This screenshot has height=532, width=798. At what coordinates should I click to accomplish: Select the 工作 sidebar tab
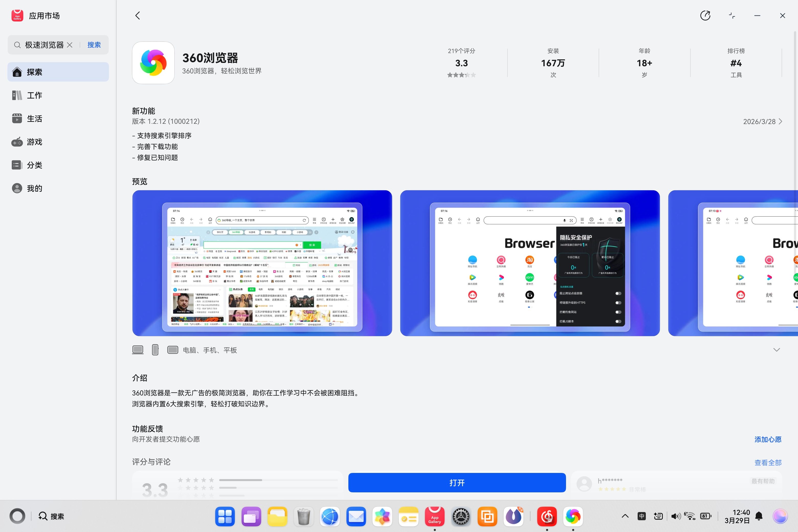(58, 95)
